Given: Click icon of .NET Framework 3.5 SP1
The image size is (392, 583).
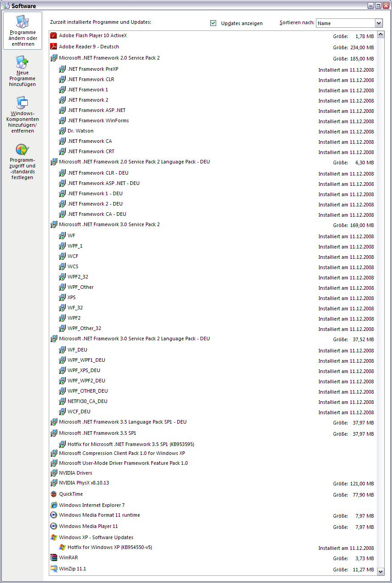Looking at the screenshot, I should (x=54, y=433).
